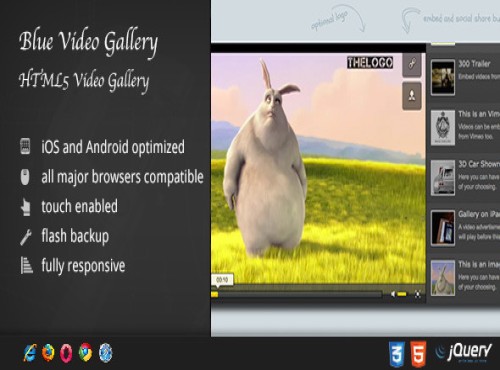Click the CSS3 badge icon
The image size is (500, 370).
397,354
